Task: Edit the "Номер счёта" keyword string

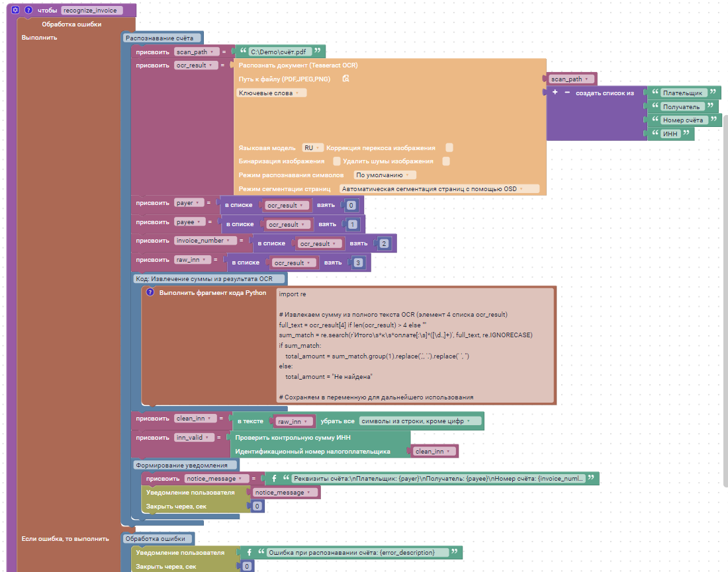Action: (x=684, y=120)
